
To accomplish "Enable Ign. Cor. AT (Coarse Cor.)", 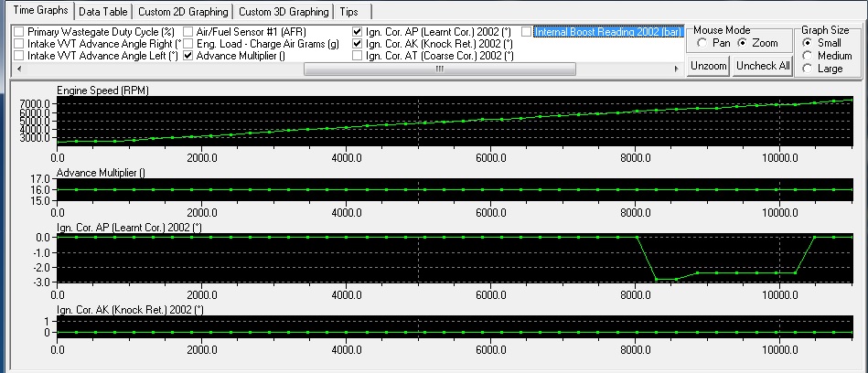I will click(357, 56).
